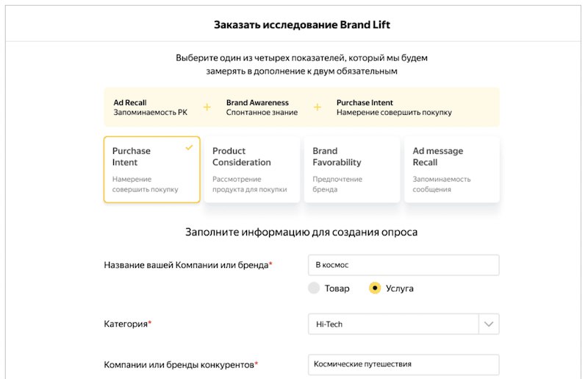Click the label 'Название вашей Компании или бренда'
The width and height of the screenshot is (588, 379).
coord(186,265)
